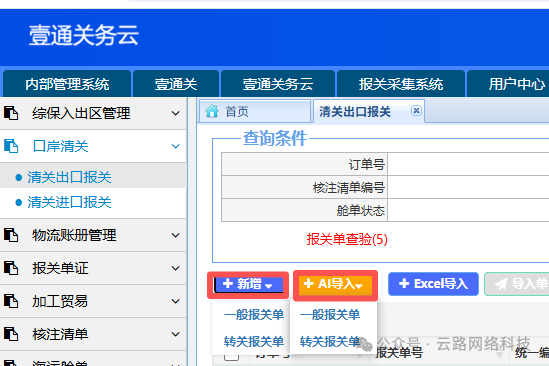This screenshot has width=549, height=366.
Task: Click the 报关单证 document icon
Action: coord(11,268)
